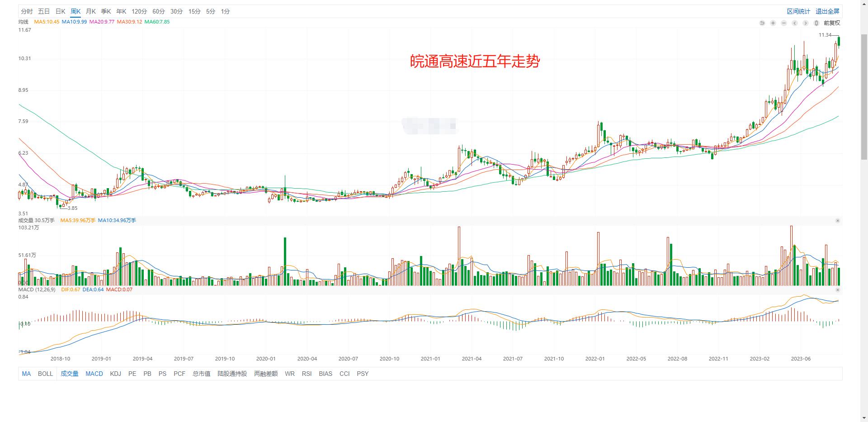Open 区间统计 interval statistics
The height and width of the screenshot is (422, 868).
799,11
